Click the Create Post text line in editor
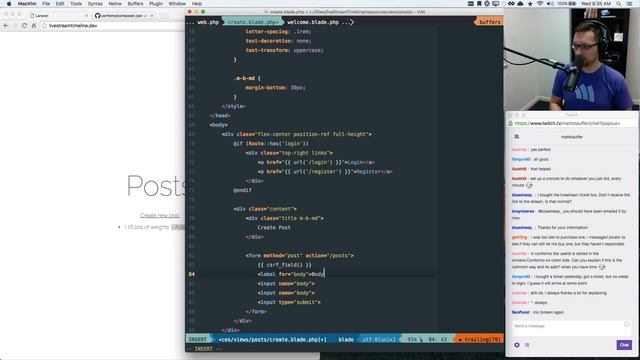The image size is (640, 360). tap(274, 227)
